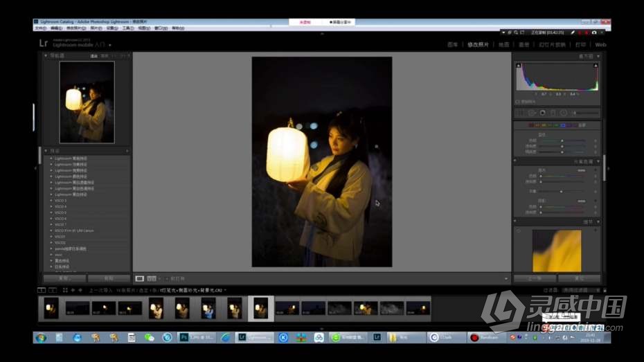The height and width of the screenshot is (362, 644).
Task: Click the Bandicam taskbar button
Action: coord(486,337)
